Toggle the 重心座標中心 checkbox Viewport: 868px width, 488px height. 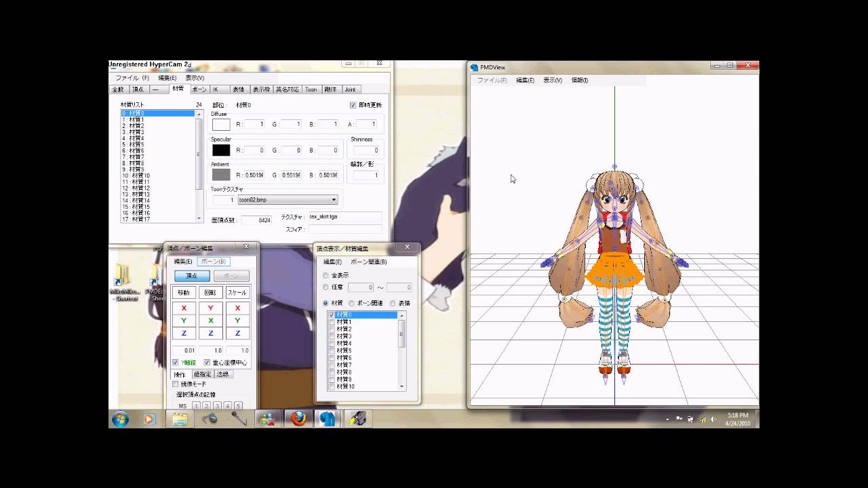(x=208, y=363)
